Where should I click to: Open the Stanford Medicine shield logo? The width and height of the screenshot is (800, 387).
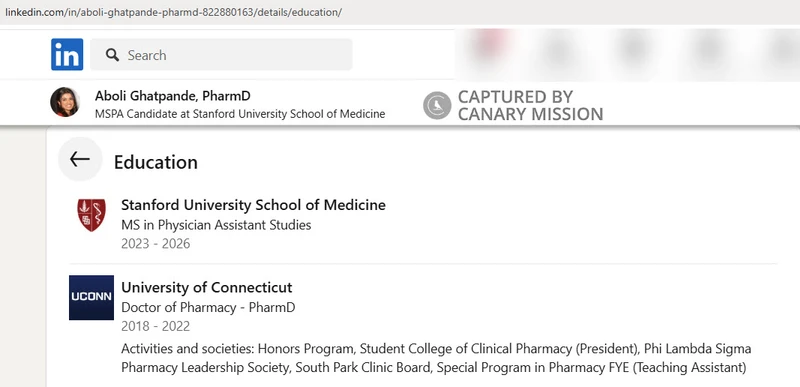click(91, 215)
